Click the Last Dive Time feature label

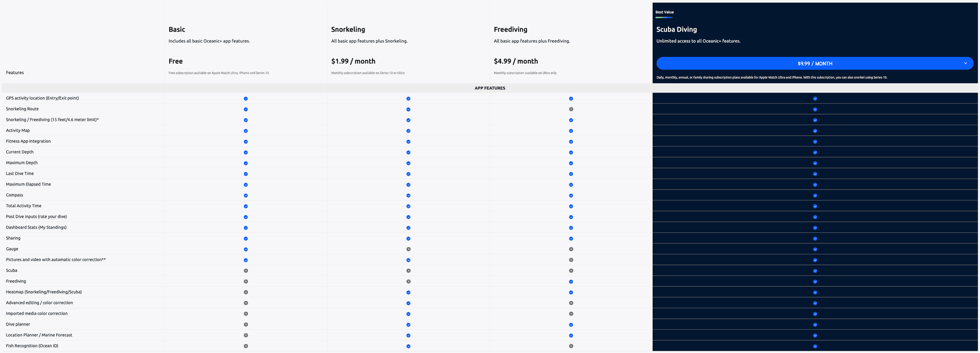pos(20,173)
